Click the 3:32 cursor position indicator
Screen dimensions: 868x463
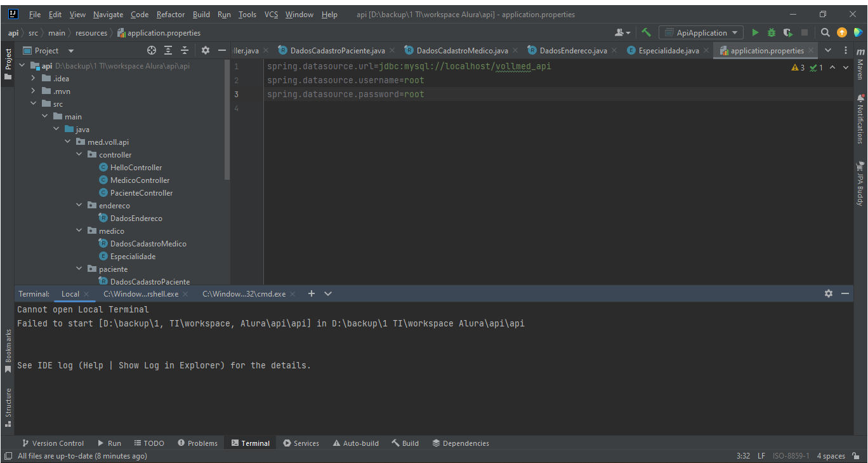[x=743, y=456]
